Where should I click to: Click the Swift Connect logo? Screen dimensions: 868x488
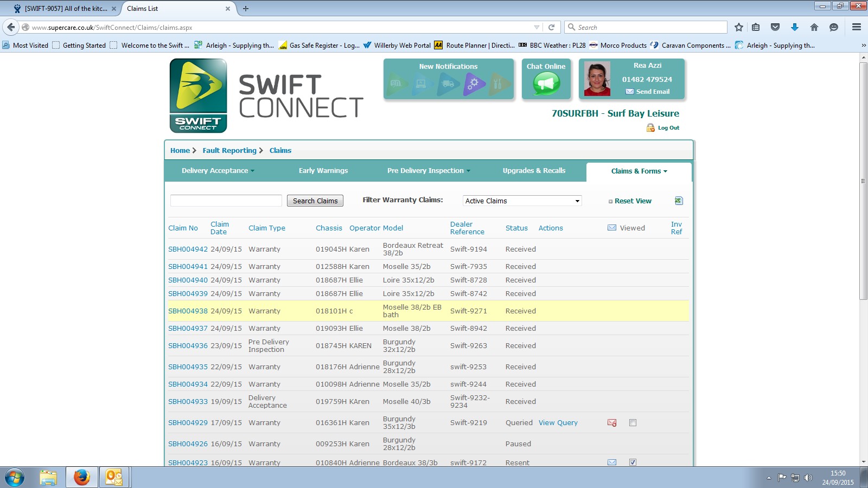coord(198,95)
